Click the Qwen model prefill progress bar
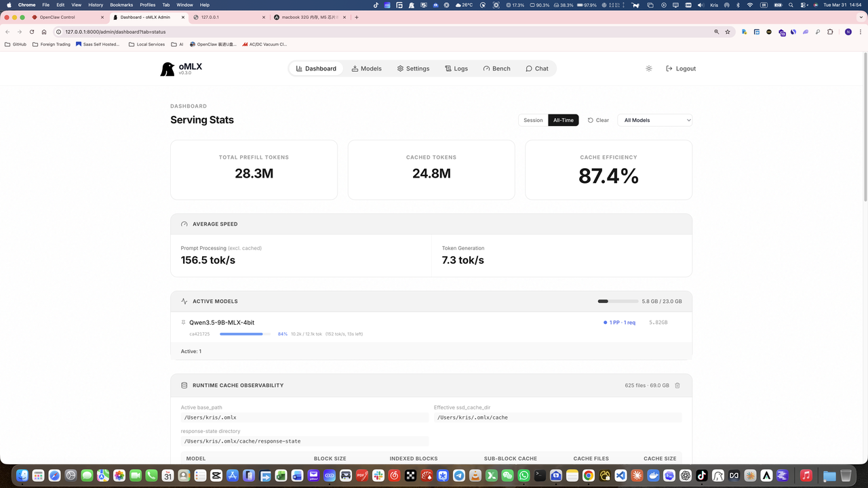868x488 pixels. 245,334
